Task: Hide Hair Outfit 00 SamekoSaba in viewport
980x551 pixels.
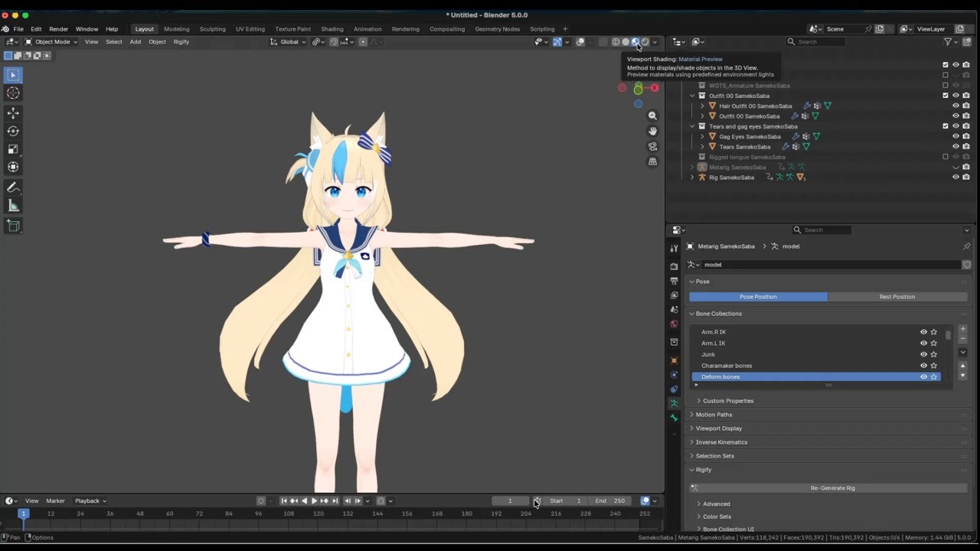Action: 955,106
